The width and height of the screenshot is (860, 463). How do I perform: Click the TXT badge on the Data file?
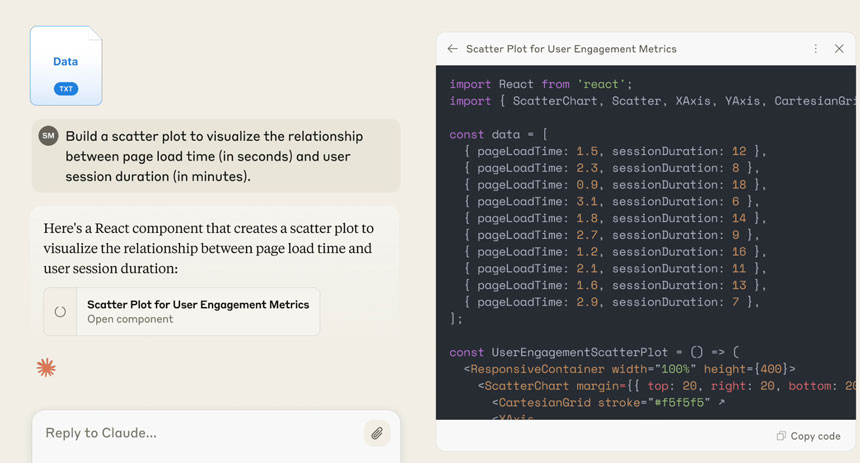point(66,89)
